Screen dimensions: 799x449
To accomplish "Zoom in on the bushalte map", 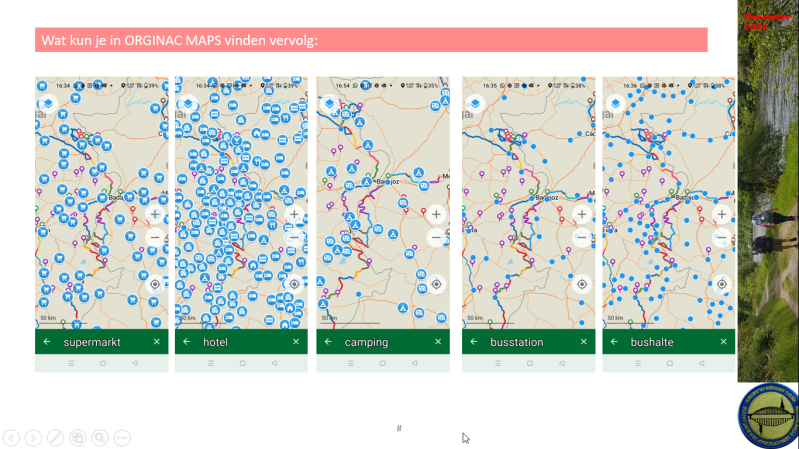I will coord(722,214).
